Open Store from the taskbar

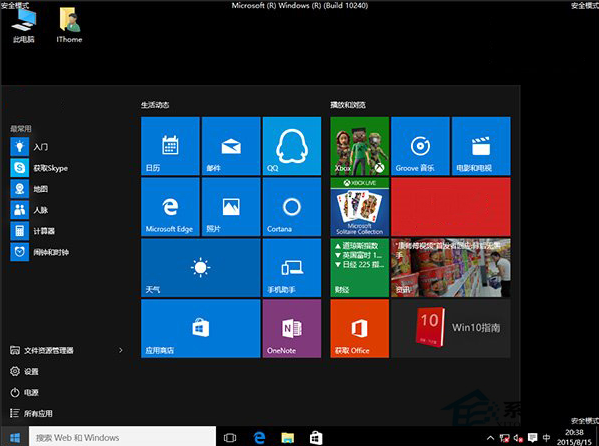pyautogui.click(x=316, y=437)
